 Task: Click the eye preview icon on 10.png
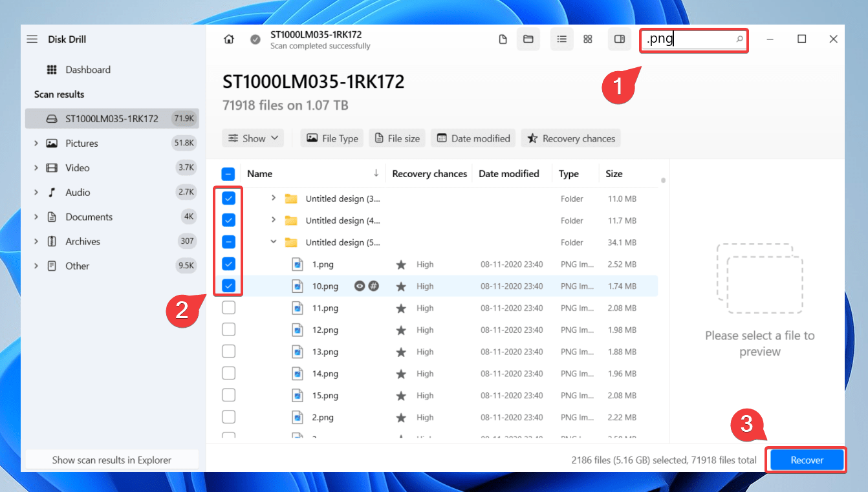[360, 286]
